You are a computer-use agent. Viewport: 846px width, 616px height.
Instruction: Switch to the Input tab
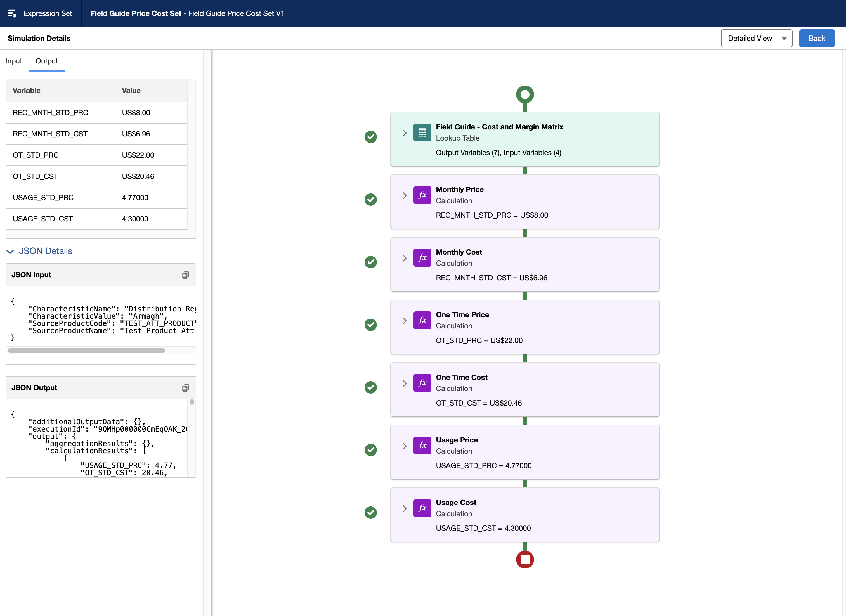(x=14, y=60)
